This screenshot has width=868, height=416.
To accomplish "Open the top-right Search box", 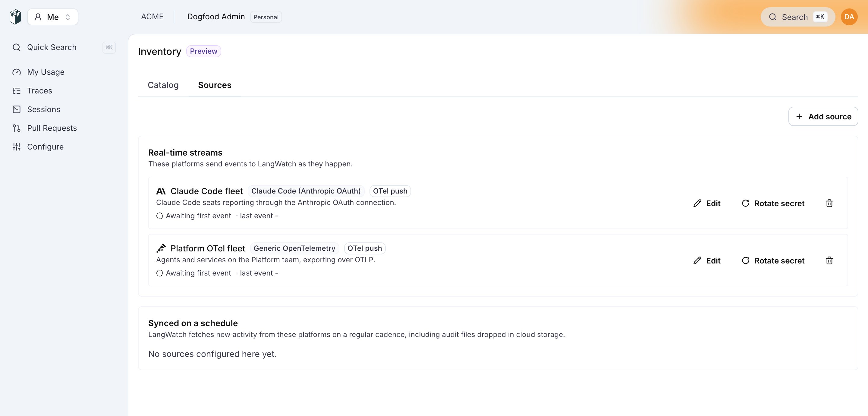I will pyautogui.click(x=797, y=17).
